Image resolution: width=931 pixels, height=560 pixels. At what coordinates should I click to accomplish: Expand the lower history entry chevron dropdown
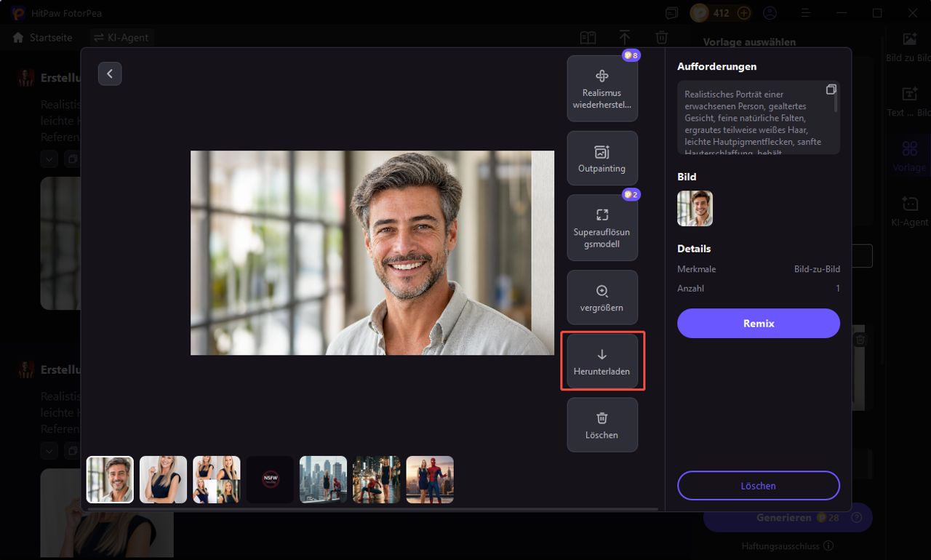coord(49,451)
